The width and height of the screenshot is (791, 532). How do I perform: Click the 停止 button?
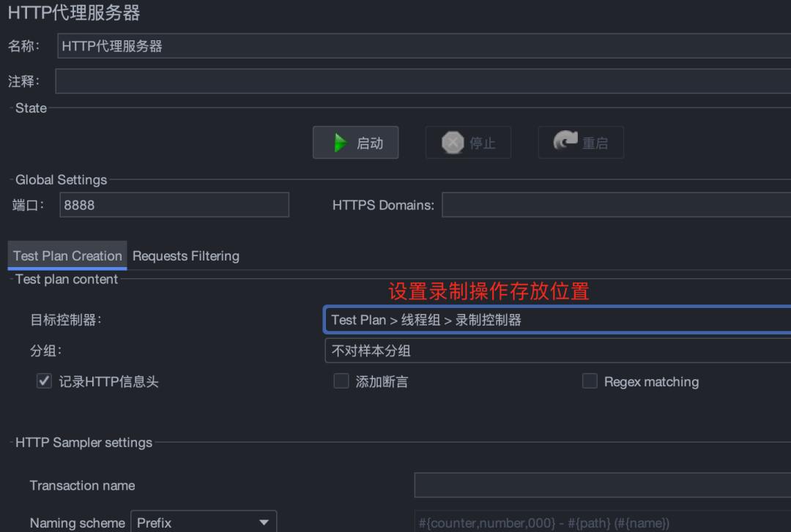pos(468,142)
